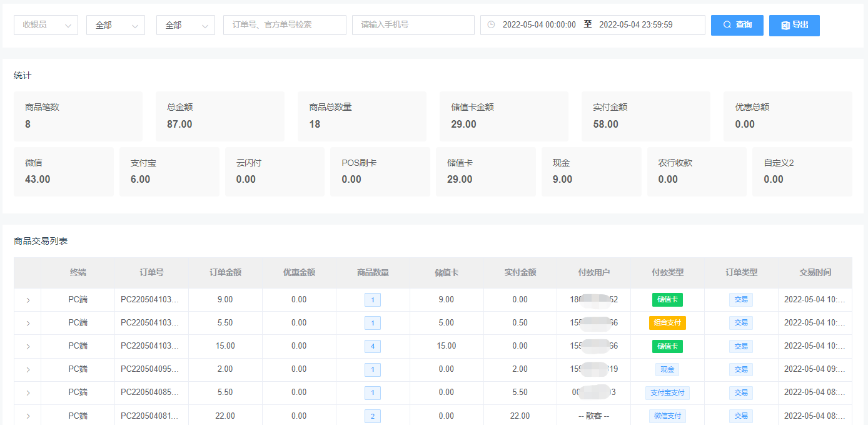
Task: Click the 优惠总额 statistic card
Action: point(788,116)
